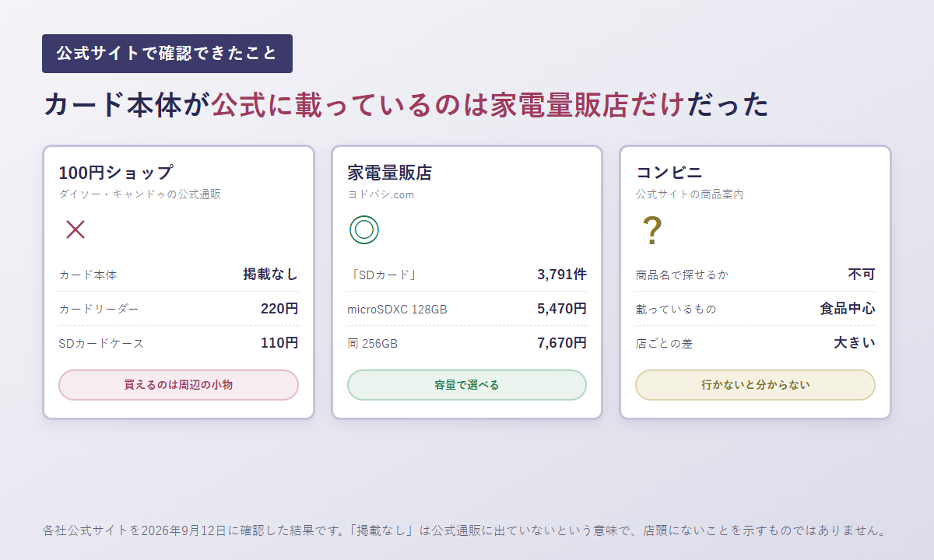
Task: Click the yellow question mark icon
Action: [651, 230]
